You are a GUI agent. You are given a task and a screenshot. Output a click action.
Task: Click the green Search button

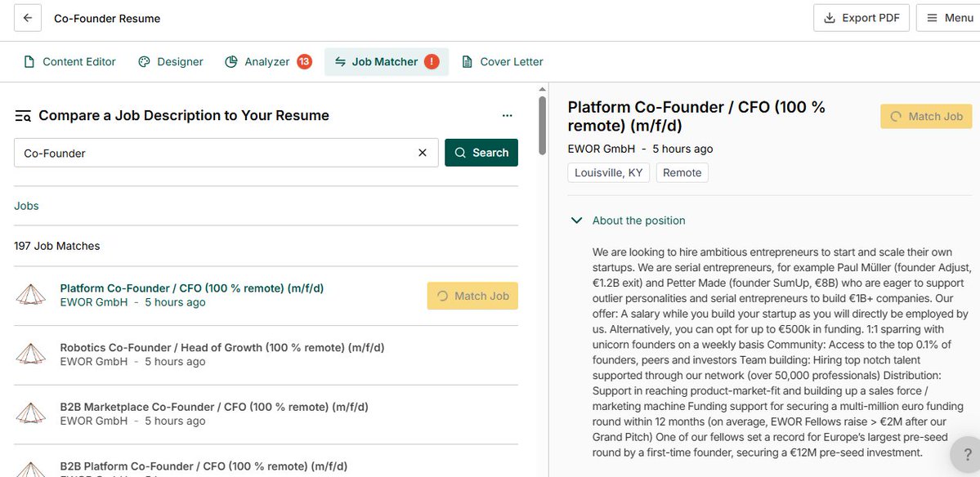[481, 153]
